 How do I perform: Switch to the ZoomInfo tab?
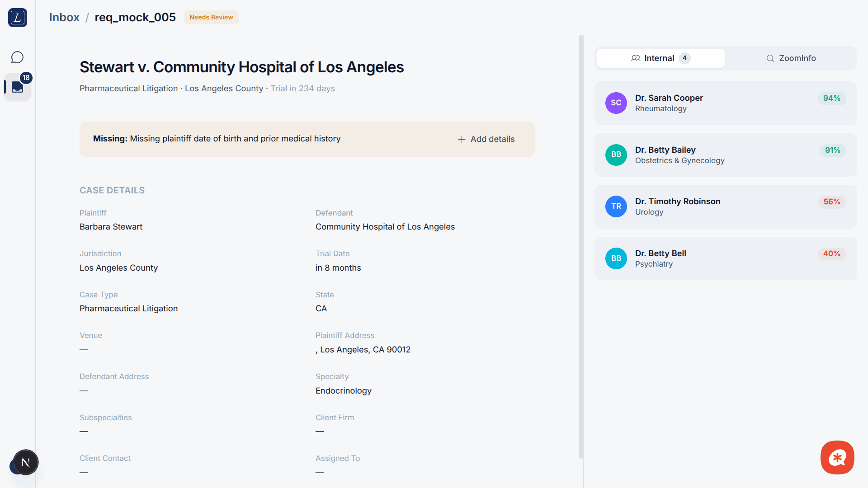(791, 58)
